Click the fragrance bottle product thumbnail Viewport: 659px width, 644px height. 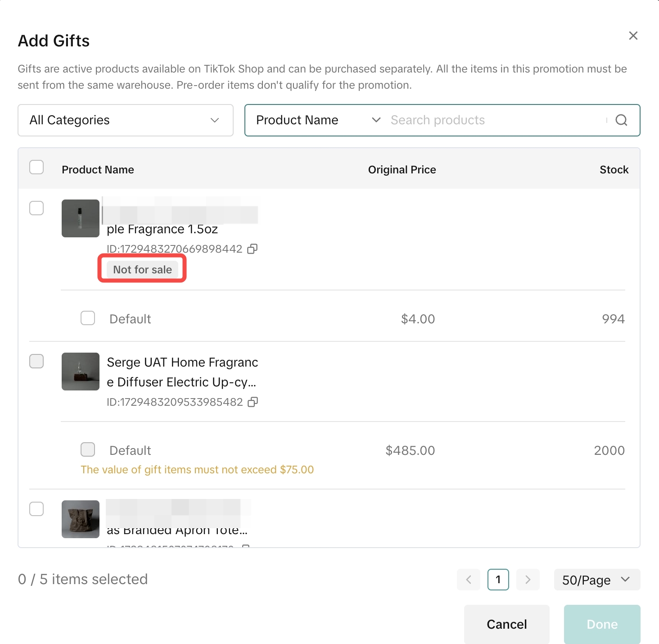pyautogui.click(x=81, y=218)
